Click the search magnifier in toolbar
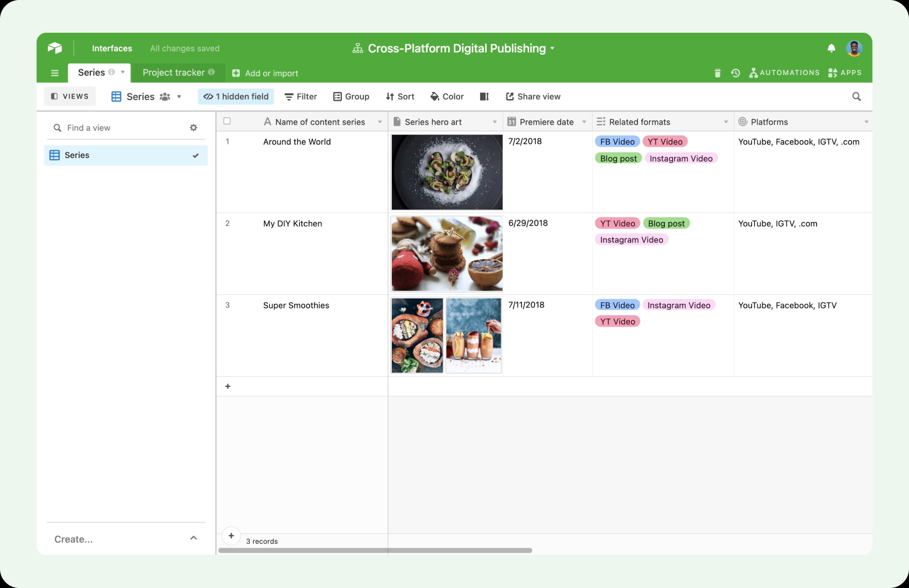 pos(857,97)
